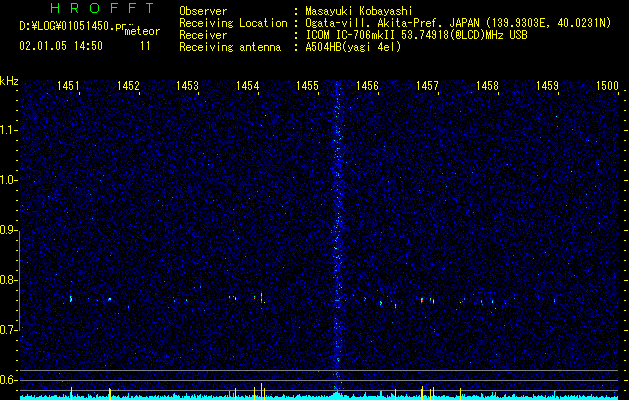Click the 0.6 kHz frequency label
The height and width of the screenshot is (400, 629).
9,380
